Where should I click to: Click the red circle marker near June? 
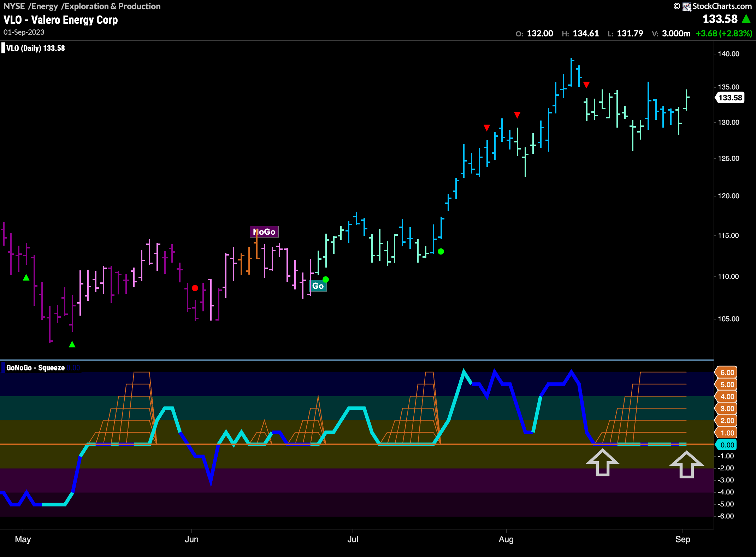195,288
